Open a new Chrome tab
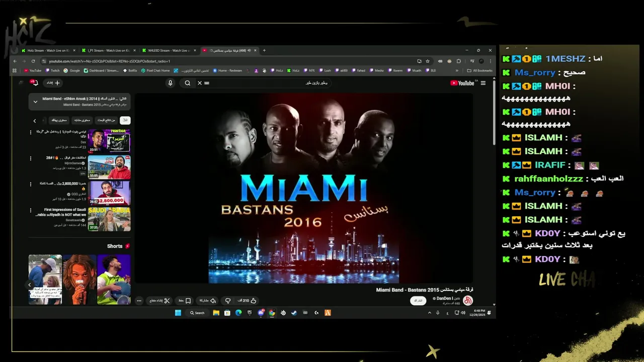This screenshot has height=362, width=644. [x=264, y=50]
